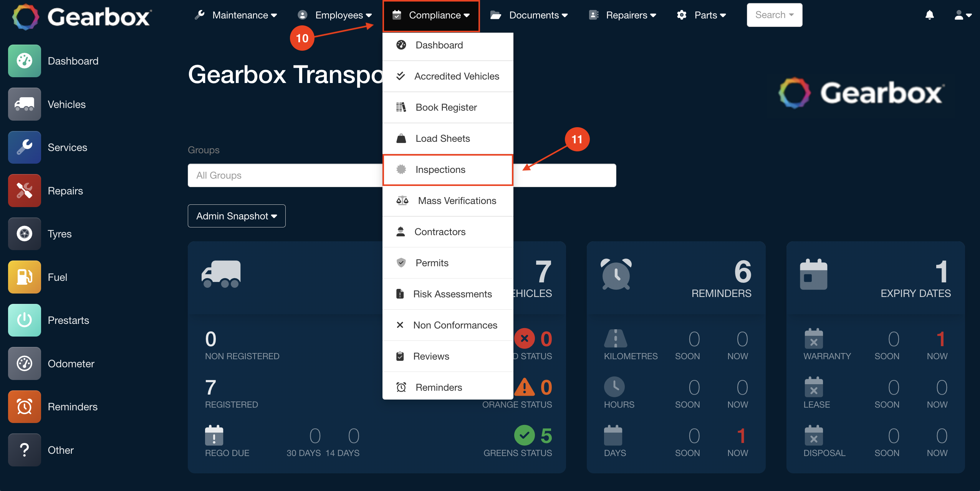Go to Repairs via sidebar label
980x491 pixels.
pyautogui.click(x=65, y=191)
